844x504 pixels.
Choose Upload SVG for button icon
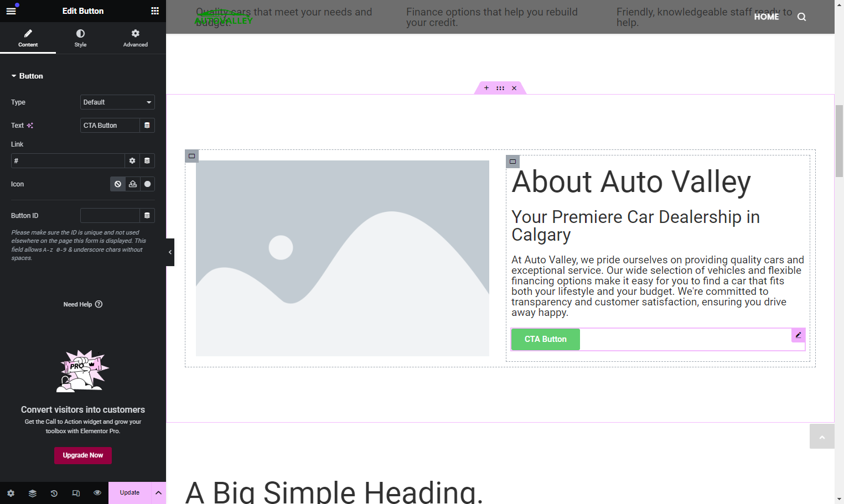click(133, 184)
